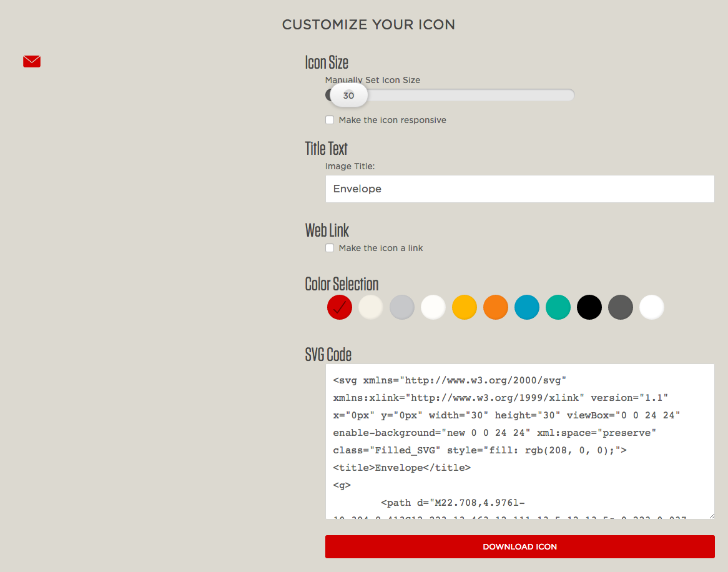Viewport: 728px width, 572px height.
Task: Click the enable-background code line
Action: point(494,433)
